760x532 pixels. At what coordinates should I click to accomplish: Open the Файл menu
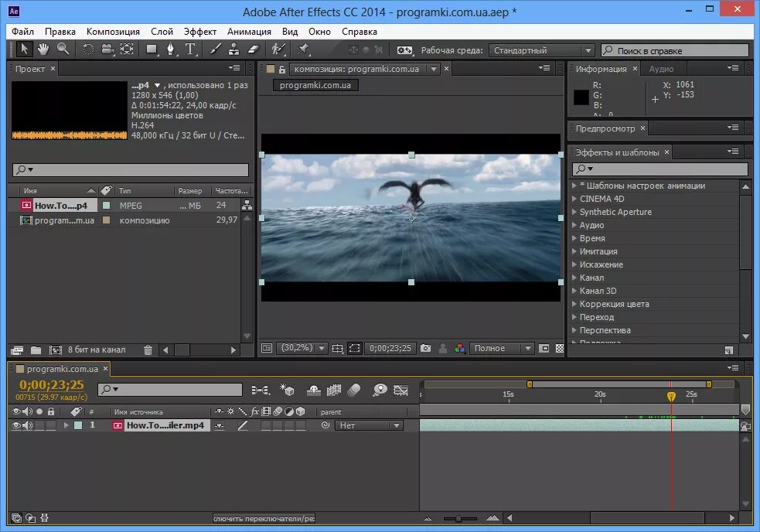click(22, 32)
